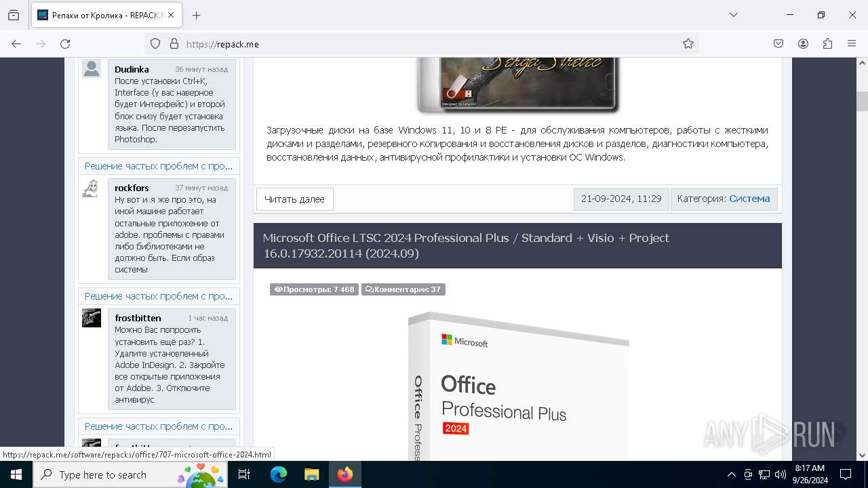Click the Firefox View icon
Image resolution: width=868 pixels, height=488 pixels.
pos(14,15)
